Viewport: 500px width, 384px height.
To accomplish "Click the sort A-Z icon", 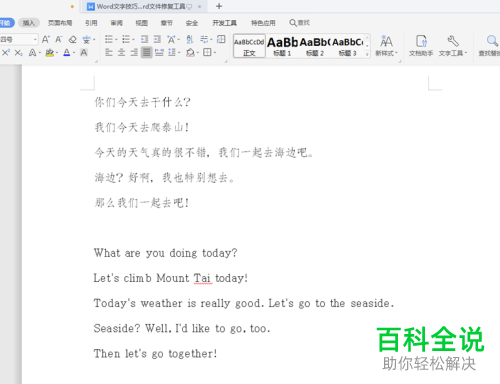I will click(x=190, y=40).
